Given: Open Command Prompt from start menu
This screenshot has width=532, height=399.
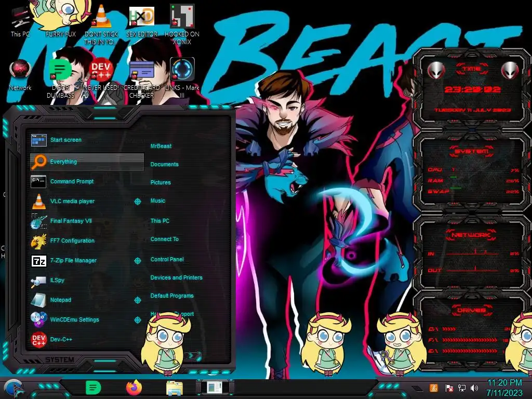Looking at the screenshot, I should (x=87, y=181).
